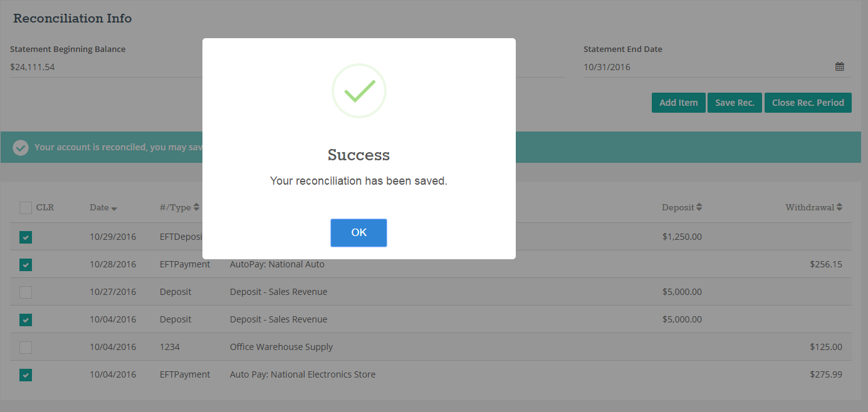
Task: Open the Statement End Date calendar picker
Action: tap(840, 67)
